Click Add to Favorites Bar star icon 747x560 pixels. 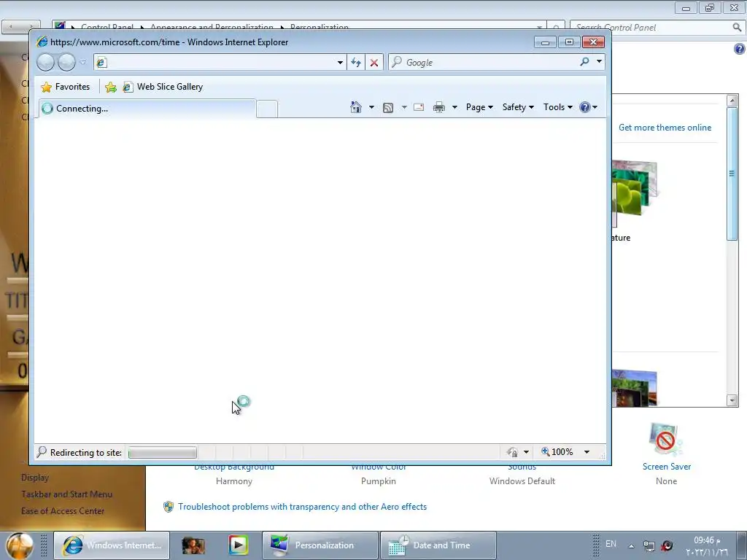click(x=111, y=87)
